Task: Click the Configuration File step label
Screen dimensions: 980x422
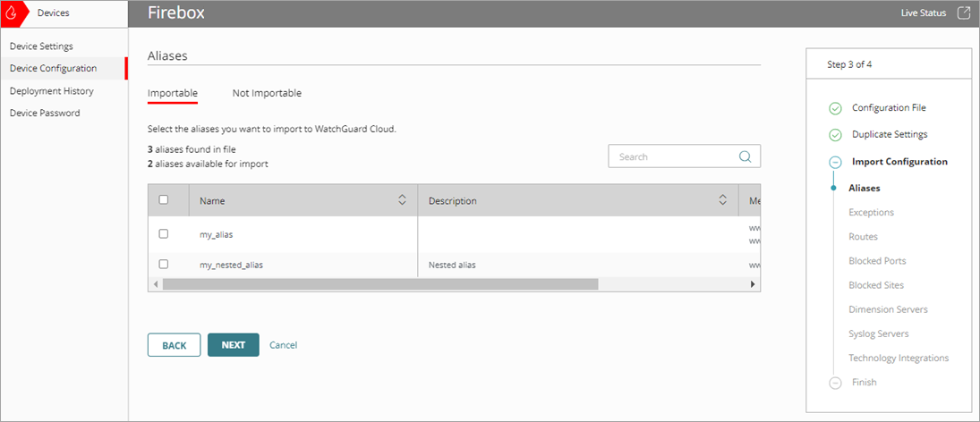Action: pos(889,107)
